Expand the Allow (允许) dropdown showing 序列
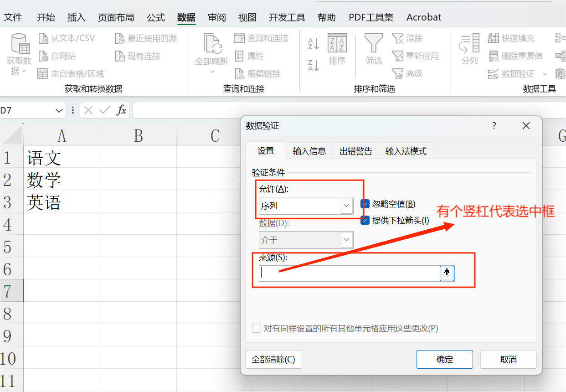Viewport: 566px width, 392px height. click(x=347, y=206)
